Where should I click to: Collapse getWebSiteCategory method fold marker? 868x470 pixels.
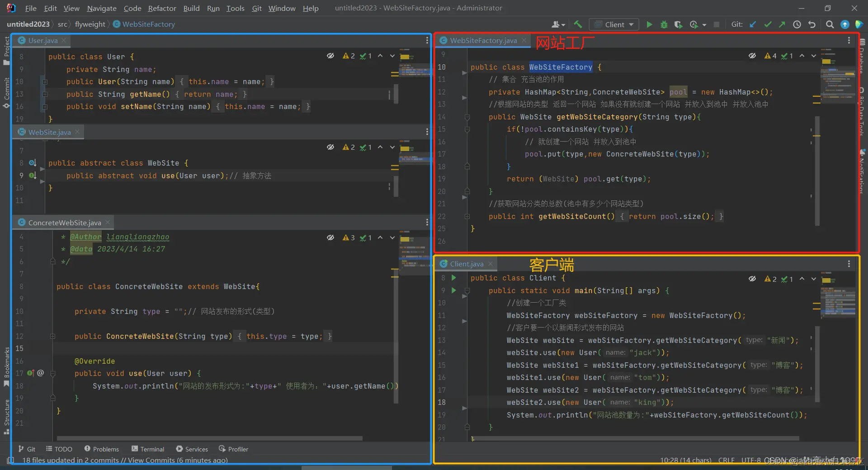[x=467, y=117]
